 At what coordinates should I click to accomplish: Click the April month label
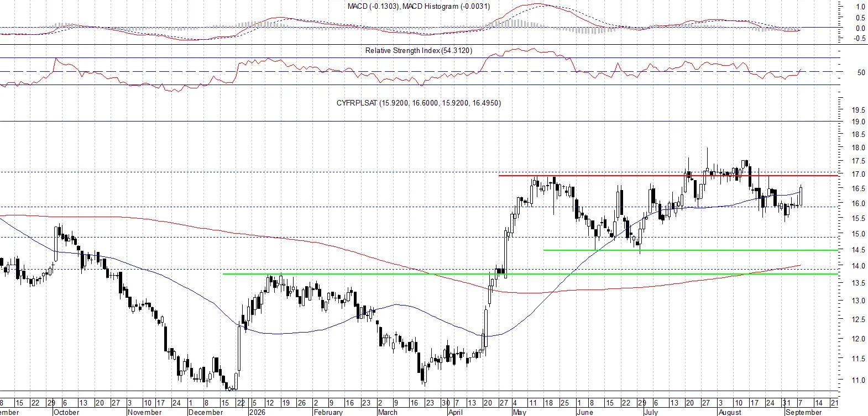pos(455,412)
